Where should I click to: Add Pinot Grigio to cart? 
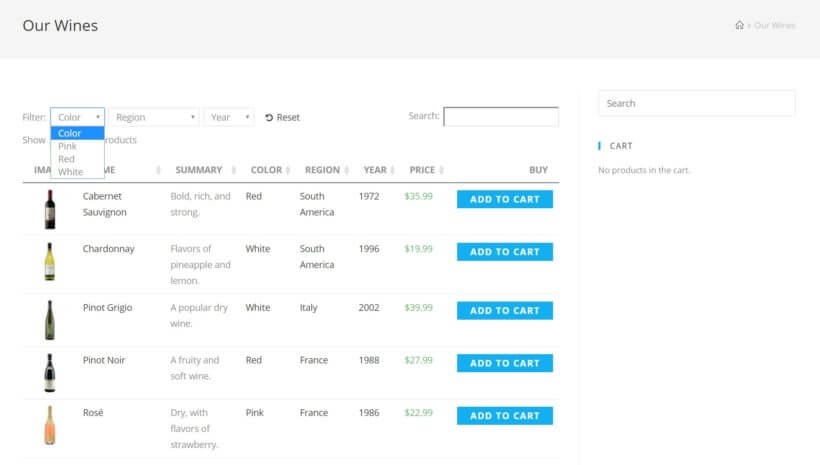505,311
